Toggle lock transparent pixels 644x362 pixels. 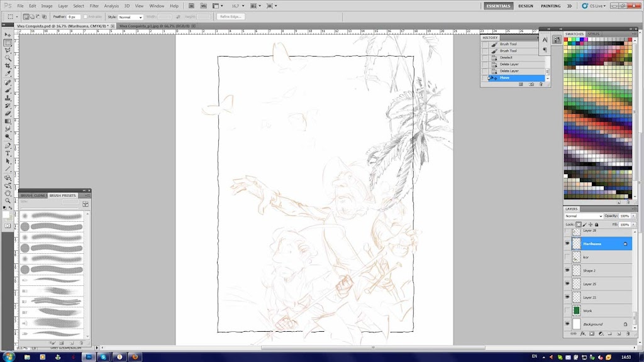(x=579, y=224)
